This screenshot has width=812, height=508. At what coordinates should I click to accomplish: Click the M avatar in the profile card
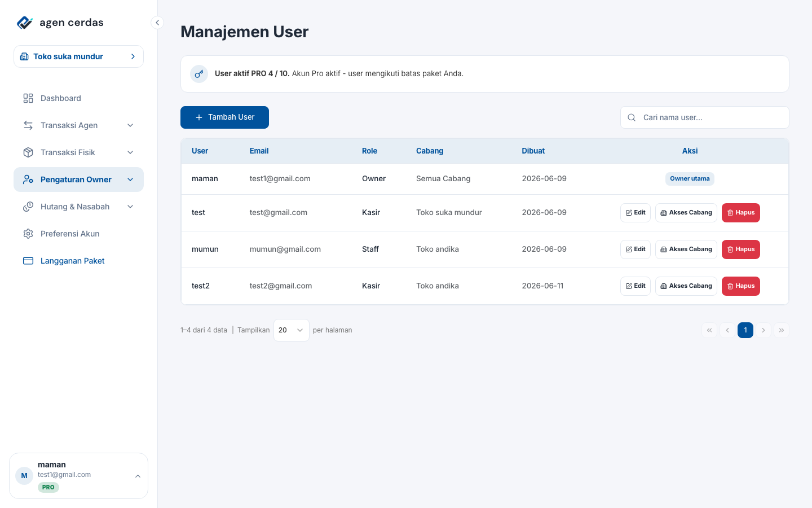click(x=24, y=476)
